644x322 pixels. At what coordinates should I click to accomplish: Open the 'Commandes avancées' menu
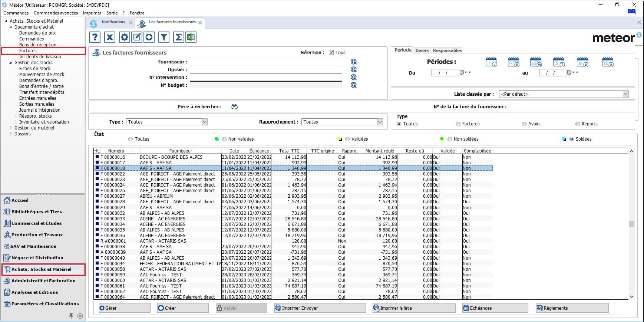coord(56,13)
